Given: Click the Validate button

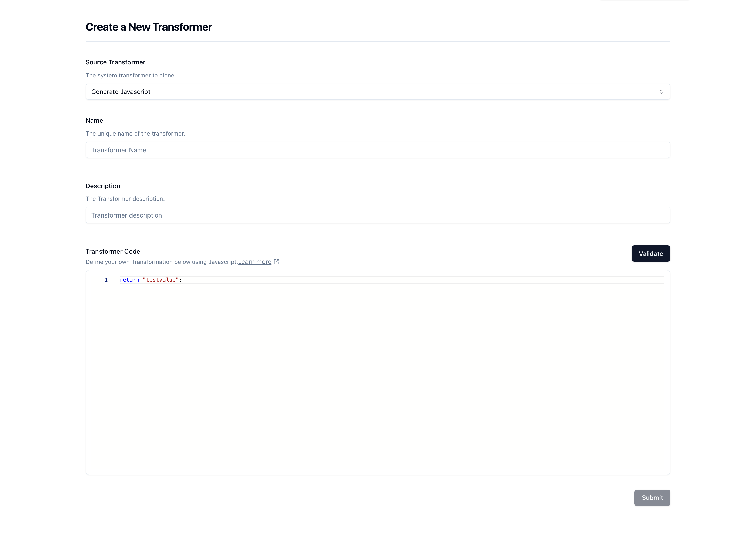Looking at the screenshot, I should [x=651, y=254].
